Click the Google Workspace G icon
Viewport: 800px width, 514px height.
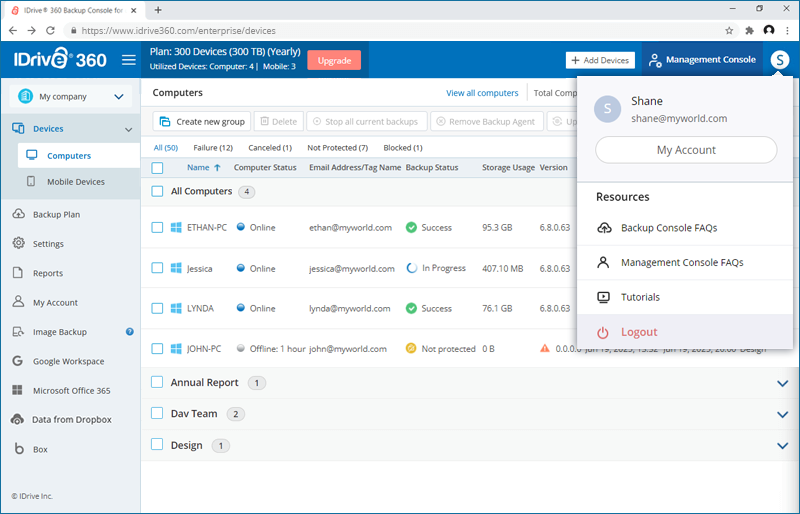point(17,361)
